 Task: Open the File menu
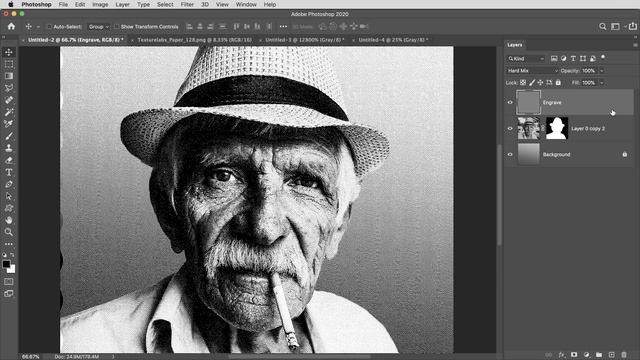click(63, 4)
